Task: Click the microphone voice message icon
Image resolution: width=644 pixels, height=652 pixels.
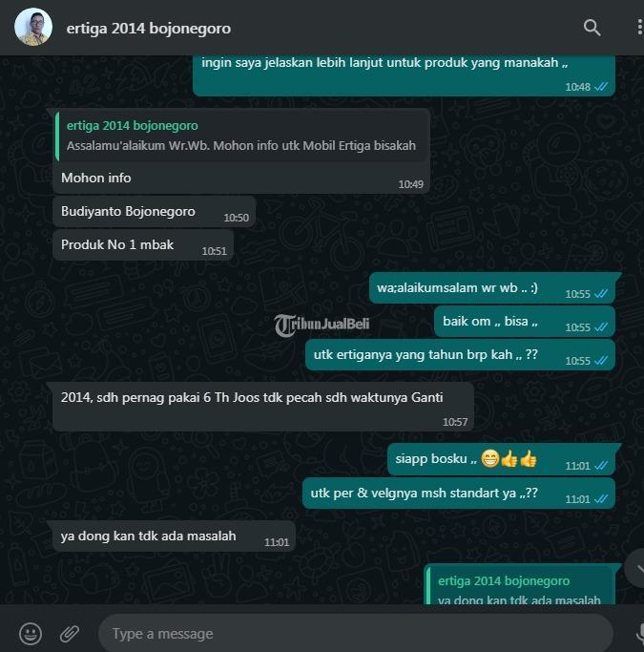Action: (x=639, y=634)
